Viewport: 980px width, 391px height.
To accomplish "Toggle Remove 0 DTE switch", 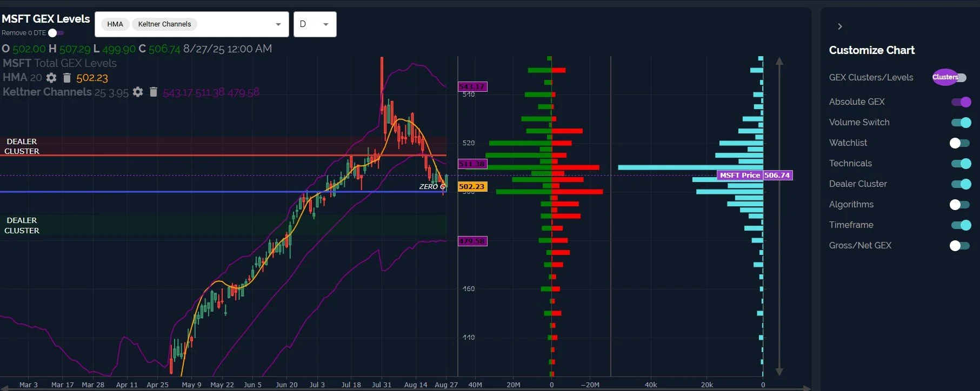I will [x=56, y=33].
